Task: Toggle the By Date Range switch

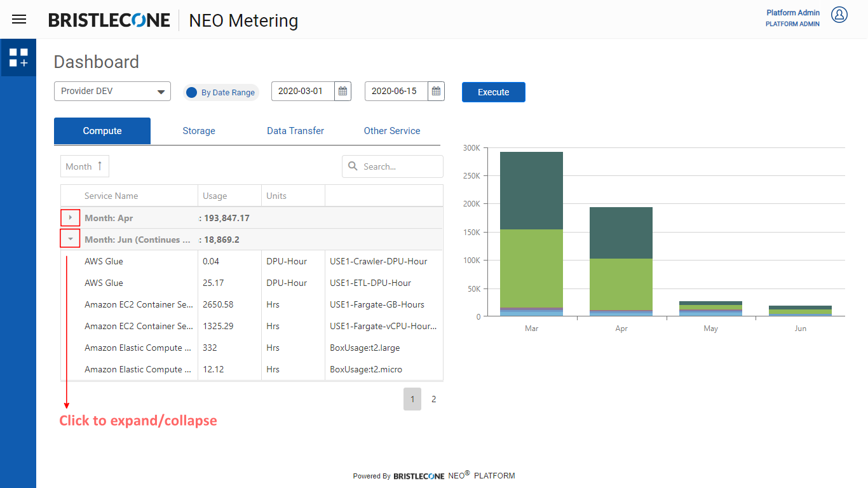Action: pyautogui.click(x=191, y=92)
